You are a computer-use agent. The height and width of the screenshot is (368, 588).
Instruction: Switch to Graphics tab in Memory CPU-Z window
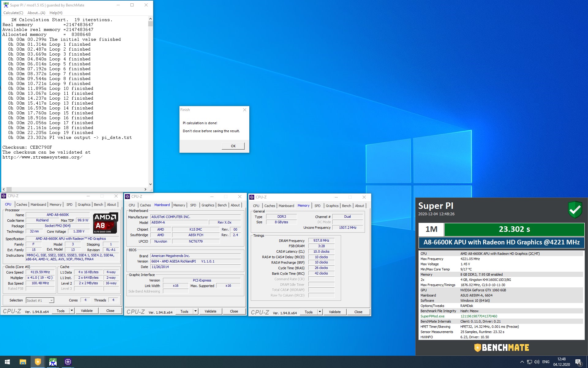coord(332,206)
